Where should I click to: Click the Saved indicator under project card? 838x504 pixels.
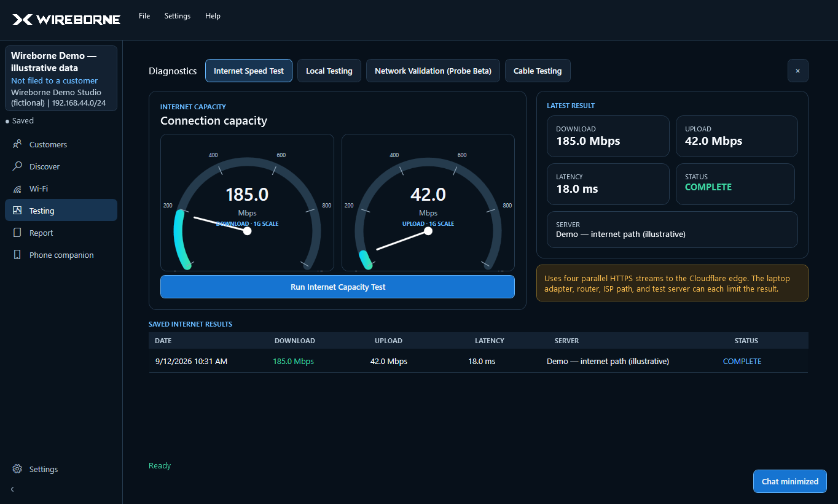pos(20,121)
